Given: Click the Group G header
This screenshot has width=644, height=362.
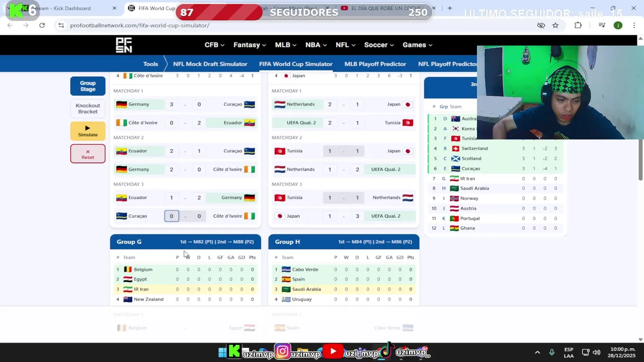Looking at the screenshot, I should pos(186,242).
